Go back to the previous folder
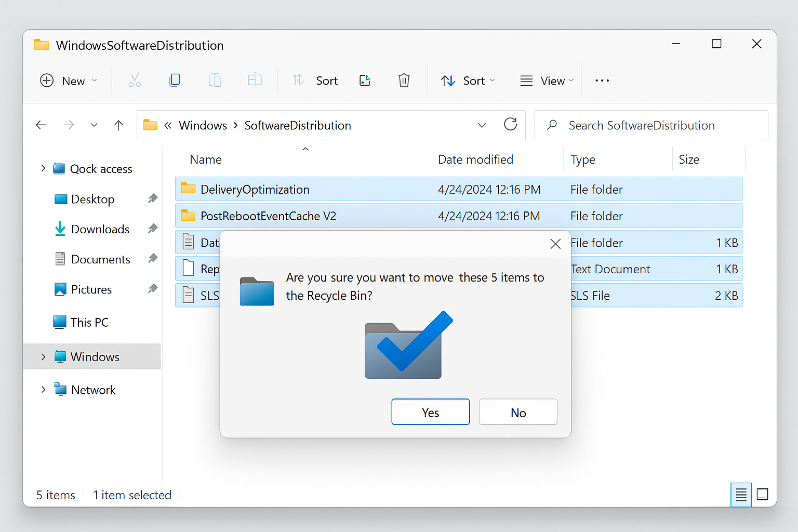Image resolution: width=798 pixels, height=532 pixels. (41, 125)
